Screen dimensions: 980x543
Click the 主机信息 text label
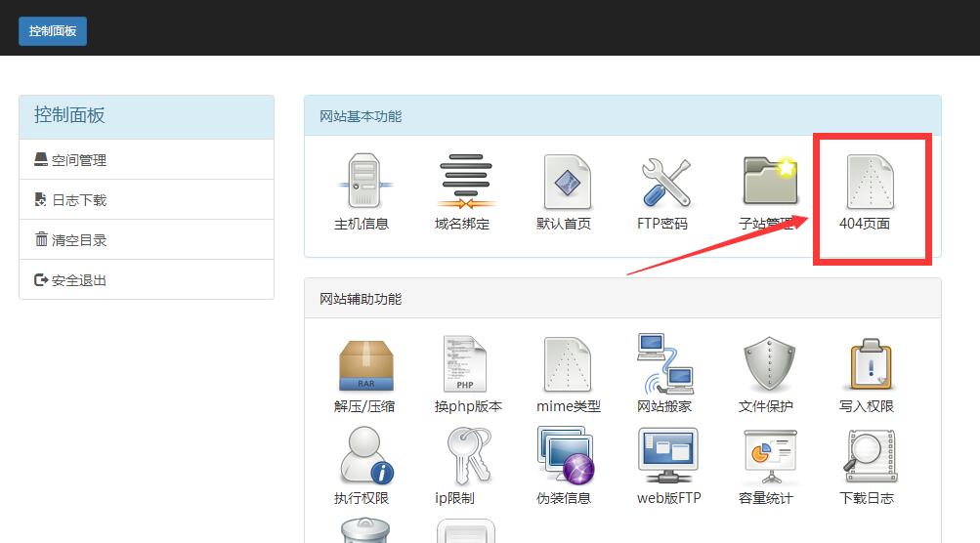click(362, 224)
